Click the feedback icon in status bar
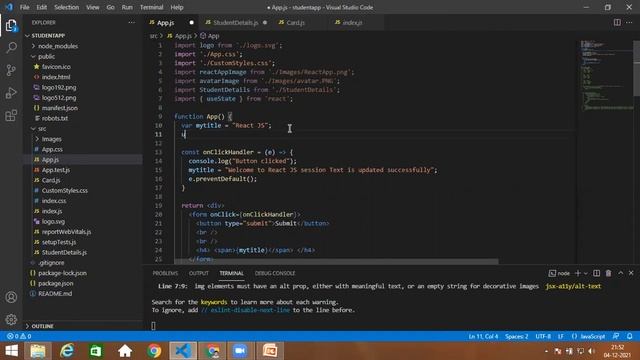This screenshot has height=360, width=640. click(x=616, y=336)
